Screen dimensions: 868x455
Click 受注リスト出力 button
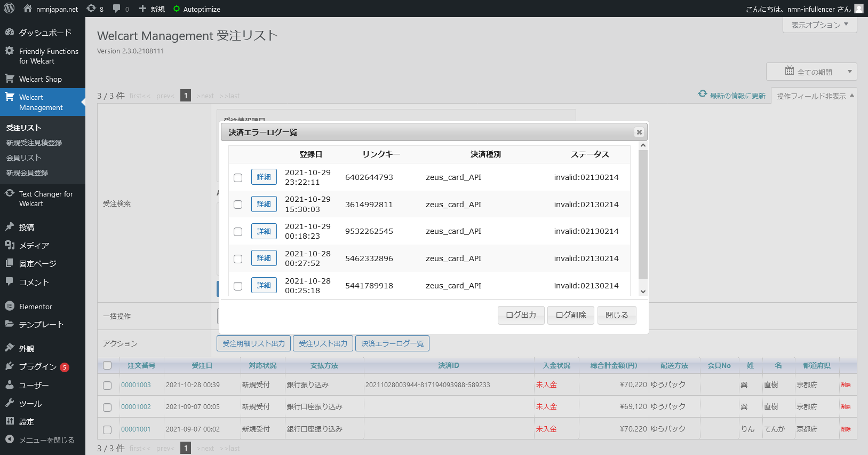click(323, 343)
